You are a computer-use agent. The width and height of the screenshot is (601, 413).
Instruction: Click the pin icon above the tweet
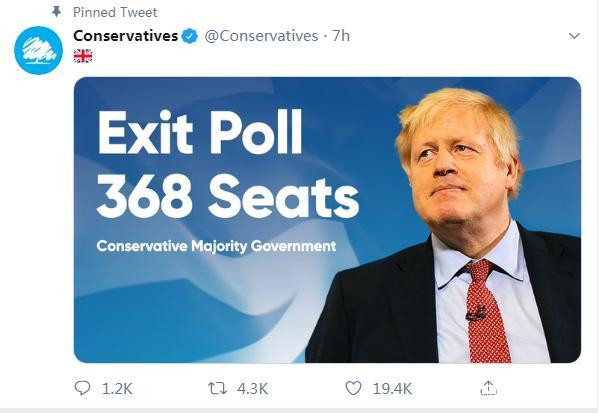tap(56, 12)
